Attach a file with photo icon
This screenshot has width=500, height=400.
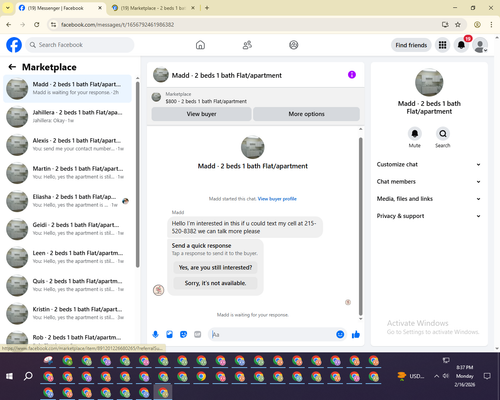tap(169, 334)
